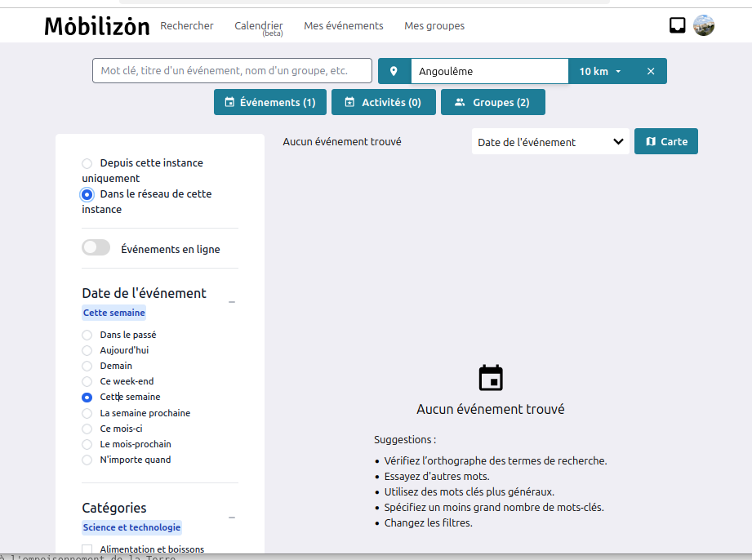Select Depuis cette instance uniquement option
This screenshot has height=560, width=752.
[87, 163]
